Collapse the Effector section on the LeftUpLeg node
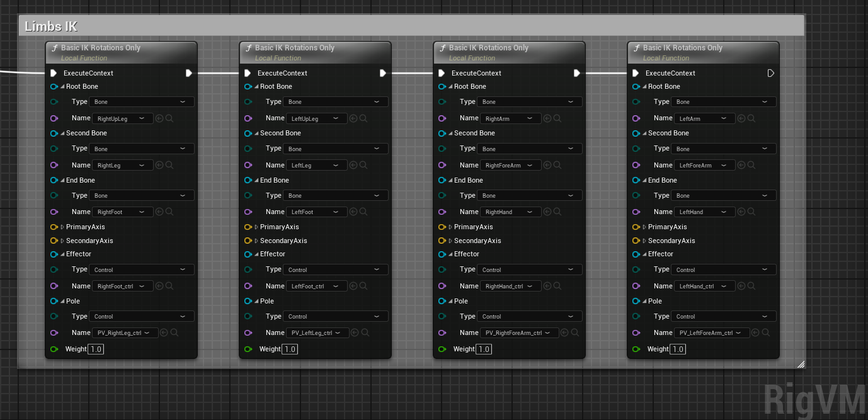 pyautogui.click(x=256, y=254)
